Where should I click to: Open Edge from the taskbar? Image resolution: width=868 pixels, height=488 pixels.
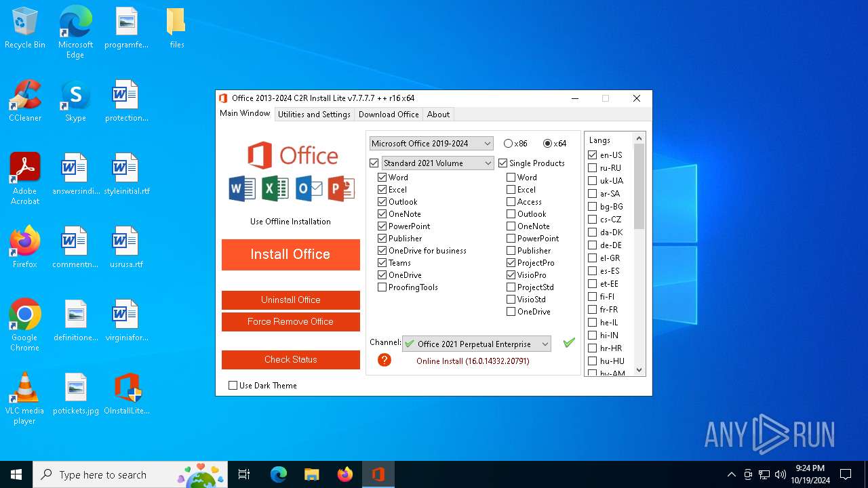(279, 474)
